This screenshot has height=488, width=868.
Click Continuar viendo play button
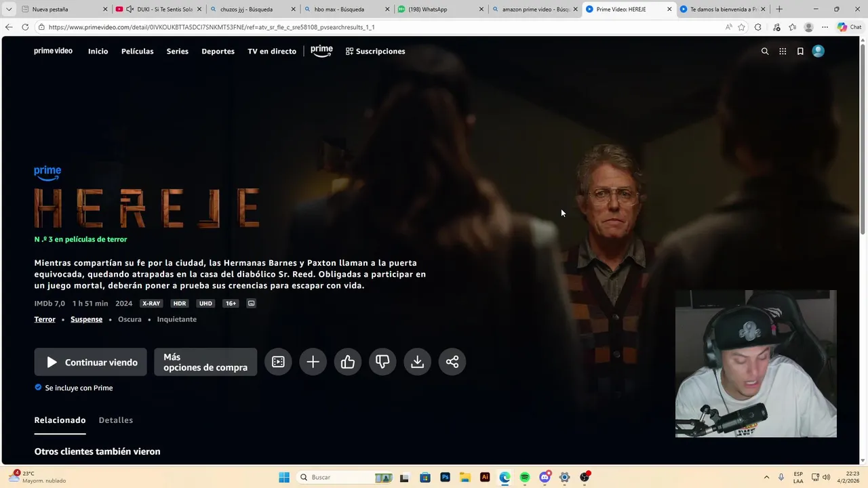tap(90, 362)
